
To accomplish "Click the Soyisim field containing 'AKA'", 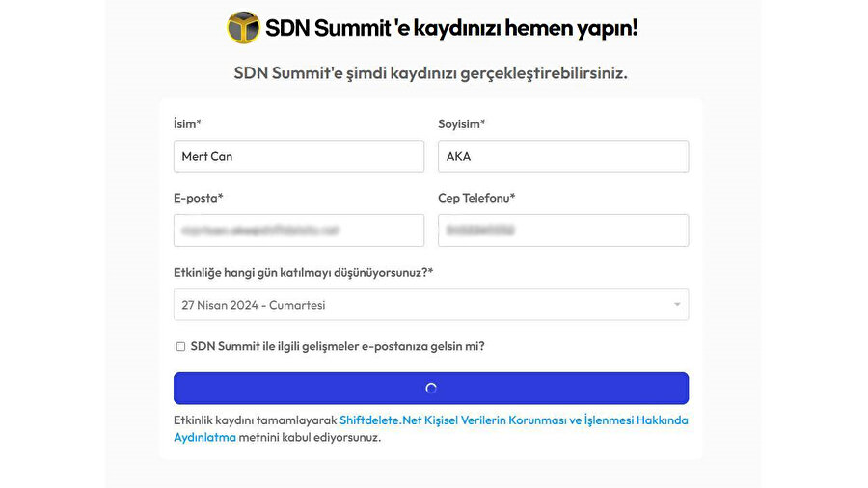I will (x=563, y=156).
